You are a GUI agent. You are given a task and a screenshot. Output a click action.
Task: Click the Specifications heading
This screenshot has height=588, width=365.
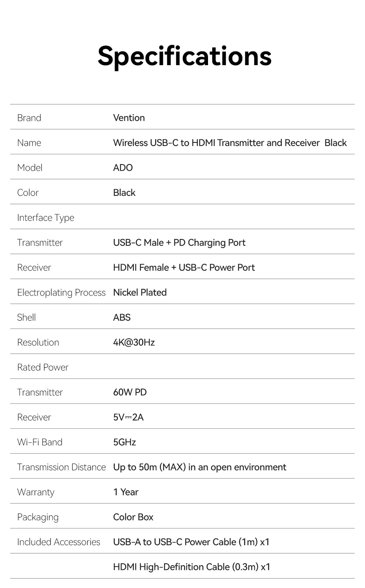tap(184, 56)
